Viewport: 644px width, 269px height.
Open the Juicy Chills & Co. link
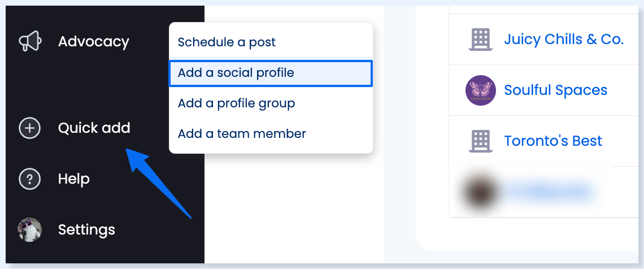click(564, 40)
